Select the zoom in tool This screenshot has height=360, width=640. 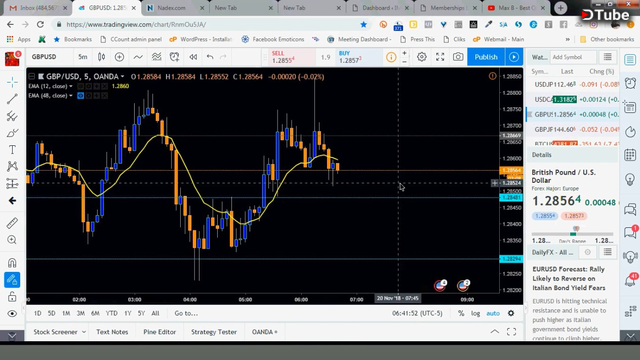click(12, 240)
